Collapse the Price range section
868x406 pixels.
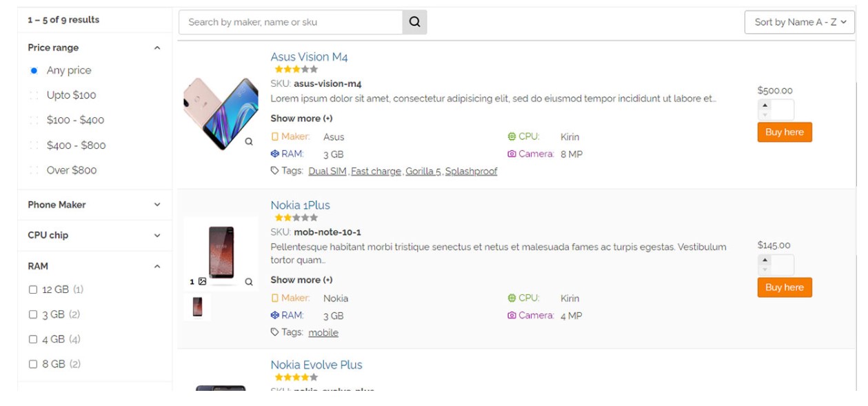point(157,48)
